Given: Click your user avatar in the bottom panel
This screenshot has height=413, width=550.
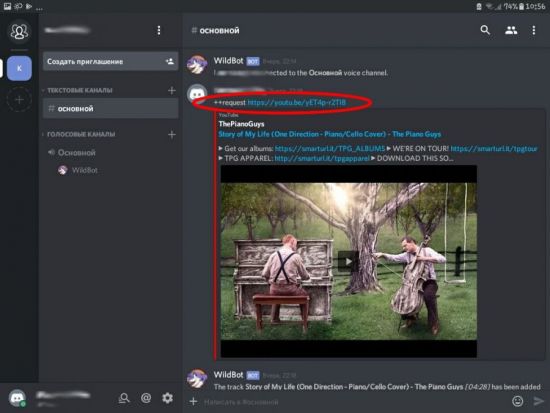Looking at the screenshot, I should [17, 398].
